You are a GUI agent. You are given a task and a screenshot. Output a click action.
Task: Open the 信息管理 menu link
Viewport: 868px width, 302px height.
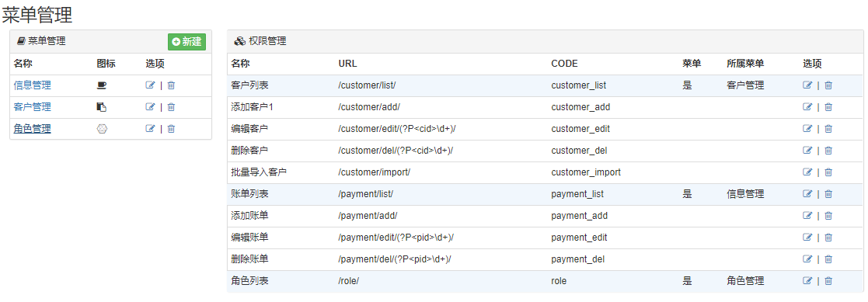(x=33, y=85)
